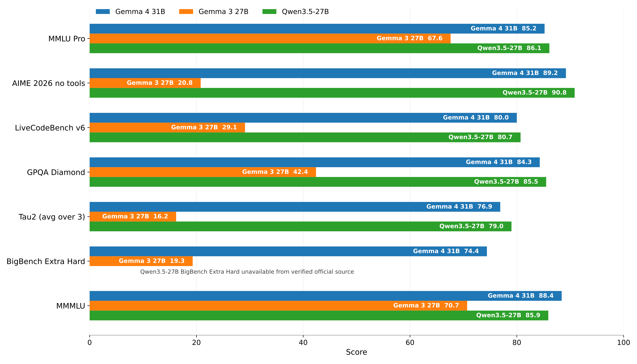637x364 pixels.
Task: Click the blue Gemma 4 31B legend swatch
Action: pyautogui.click(x=103, y=12)
